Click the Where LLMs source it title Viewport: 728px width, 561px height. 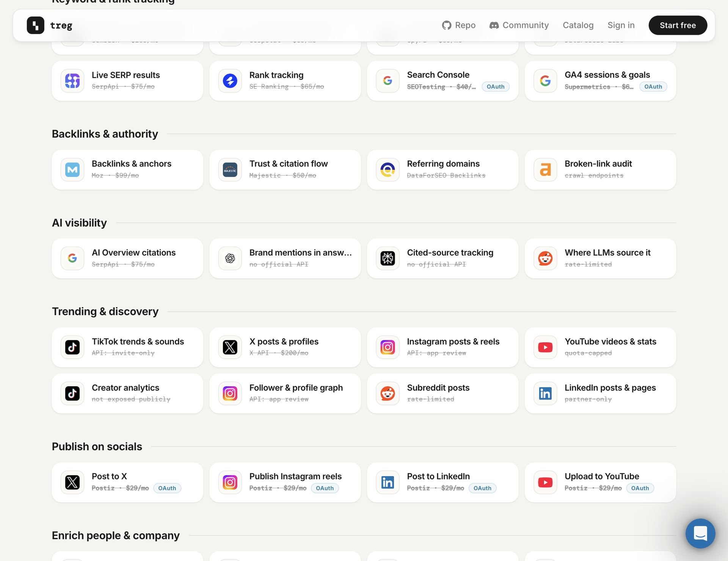pos(608,253)
